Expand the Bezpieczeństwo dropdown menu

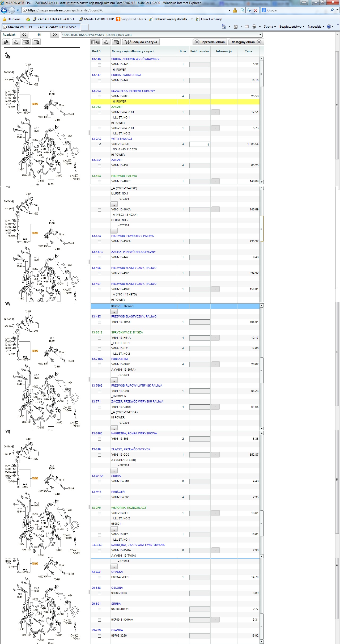[x=292, y=27]
